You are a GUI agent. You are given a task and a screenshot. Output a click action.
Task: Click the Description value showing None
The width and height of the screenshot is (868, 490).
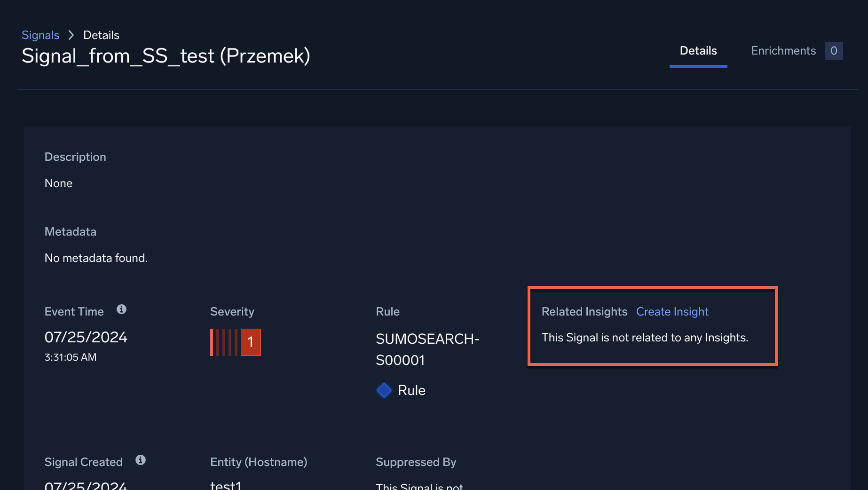coord(58,183)
